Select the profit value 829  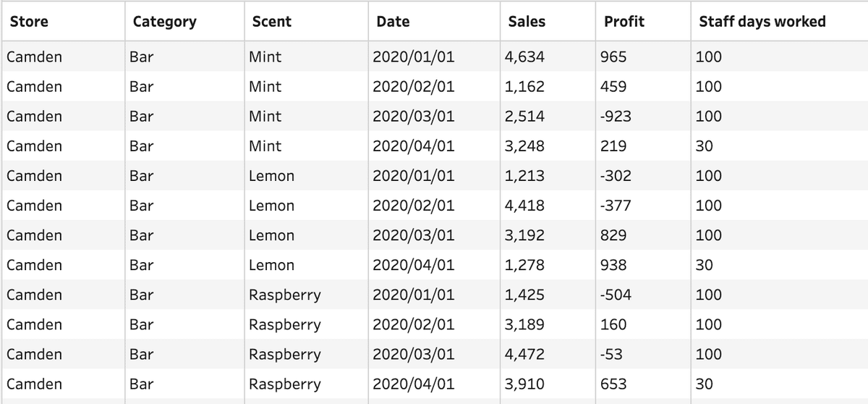(x=613, y=235)
